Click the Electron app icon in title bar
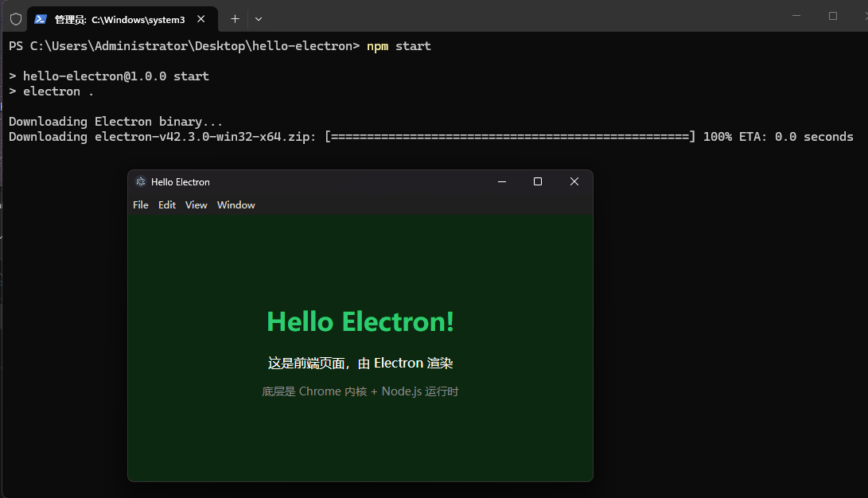 point(141,181)
